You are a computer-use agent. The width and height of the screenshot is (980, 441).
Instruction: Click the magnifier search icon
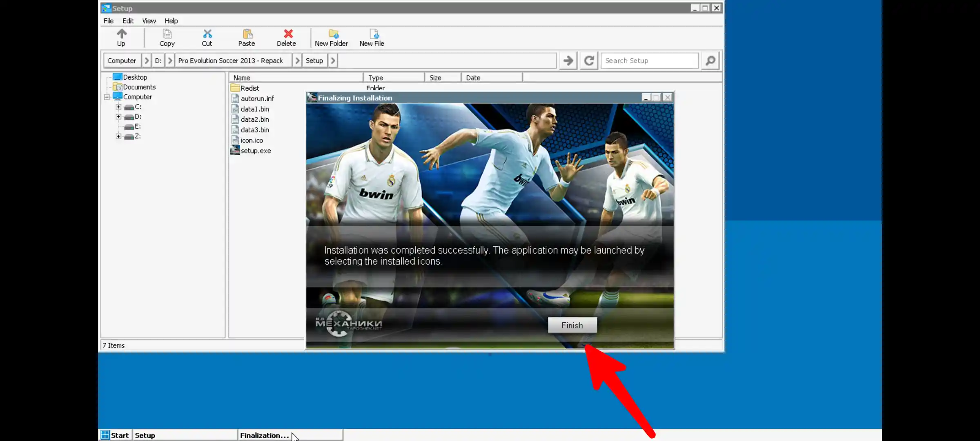[x=710, y=60]
